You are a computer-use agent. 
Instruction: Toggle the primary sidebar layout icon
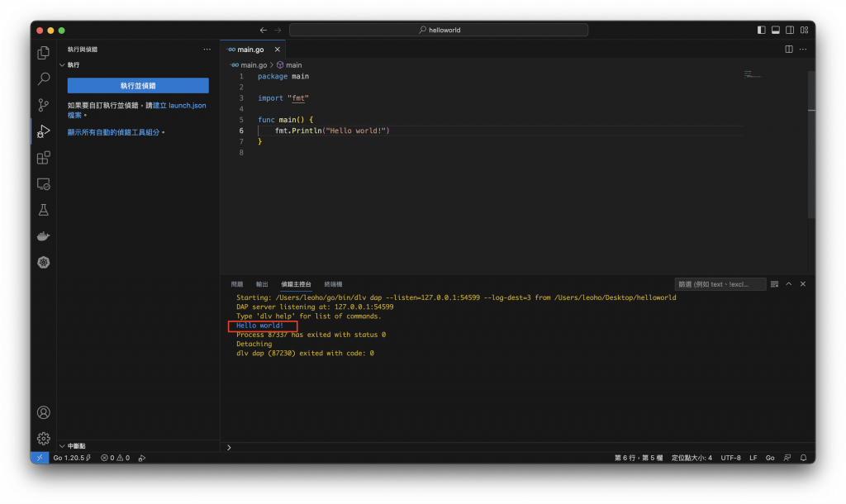pos(761,31)
